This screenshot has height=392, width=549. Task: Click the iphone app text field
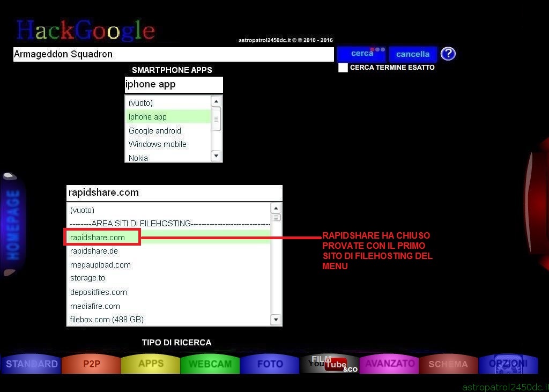(x=174, y=84)
